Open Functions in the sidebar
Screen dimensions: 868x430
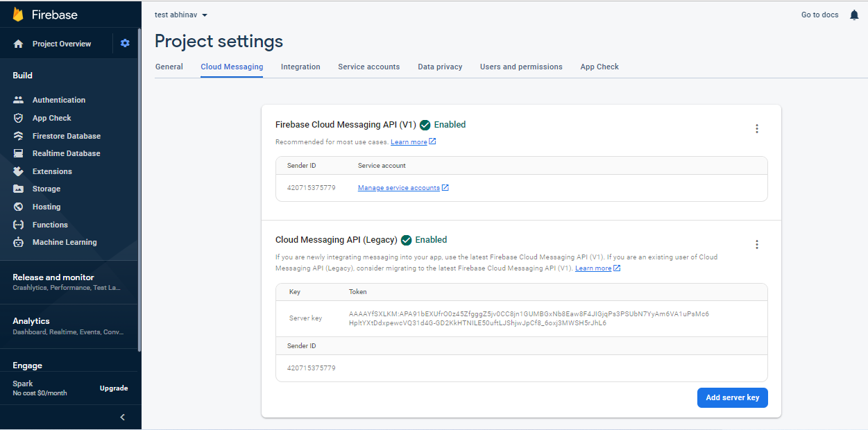point(50,225)
